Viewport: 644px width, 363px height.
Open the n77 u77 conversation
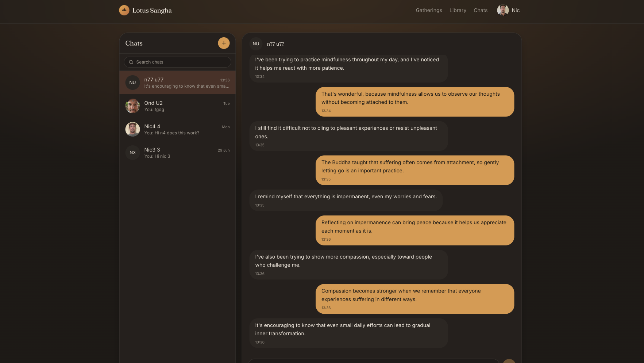pyautogui.click(x=177, y=83)
